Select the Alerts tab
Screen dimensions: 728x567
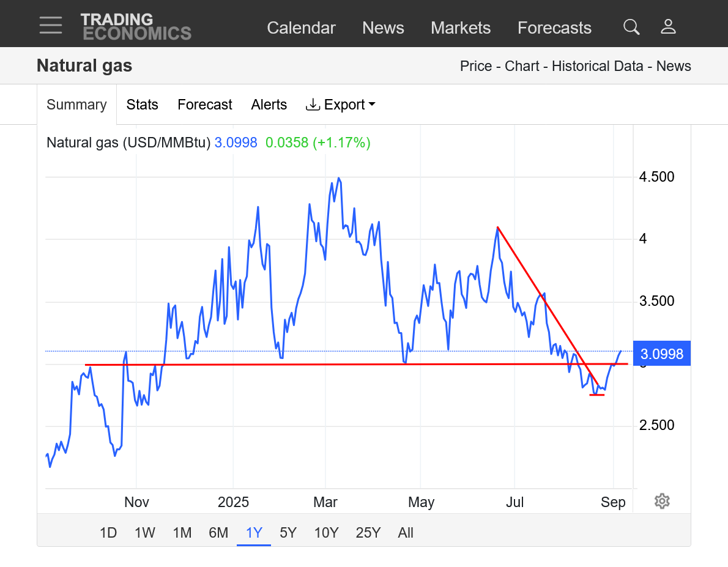269,105
